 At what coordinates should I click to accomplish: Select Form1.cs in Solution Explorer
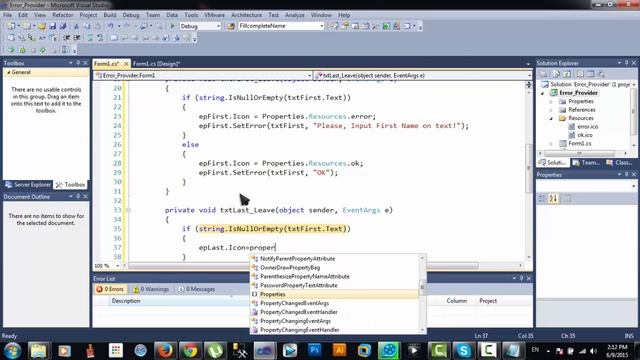tap(580, 144)
